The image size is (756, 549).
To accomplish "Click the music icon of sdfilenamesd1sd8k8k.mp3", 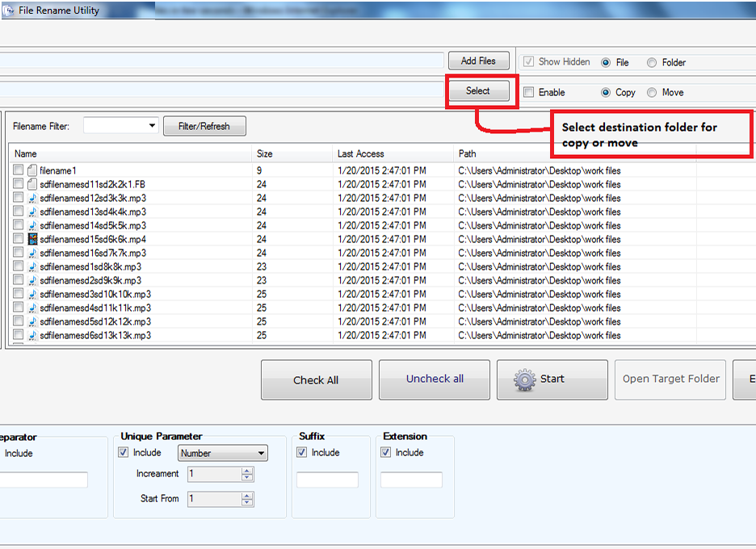I will (32, 266).
